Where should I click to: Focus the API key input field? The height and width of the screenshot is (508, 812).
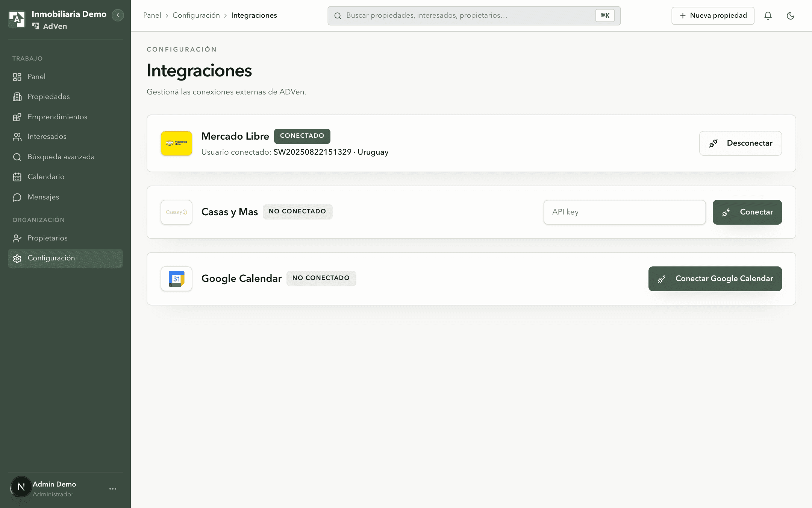[624, 212]
